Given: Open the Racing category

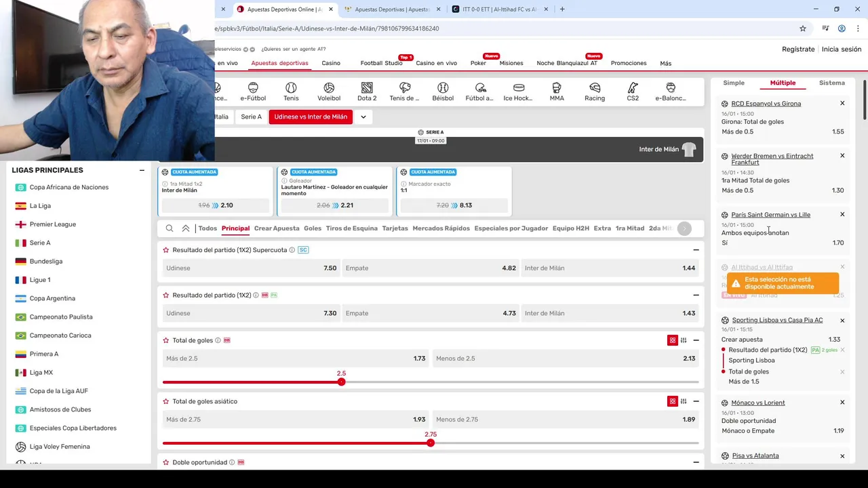Looking at the screenshot, I should coord(595,91).
